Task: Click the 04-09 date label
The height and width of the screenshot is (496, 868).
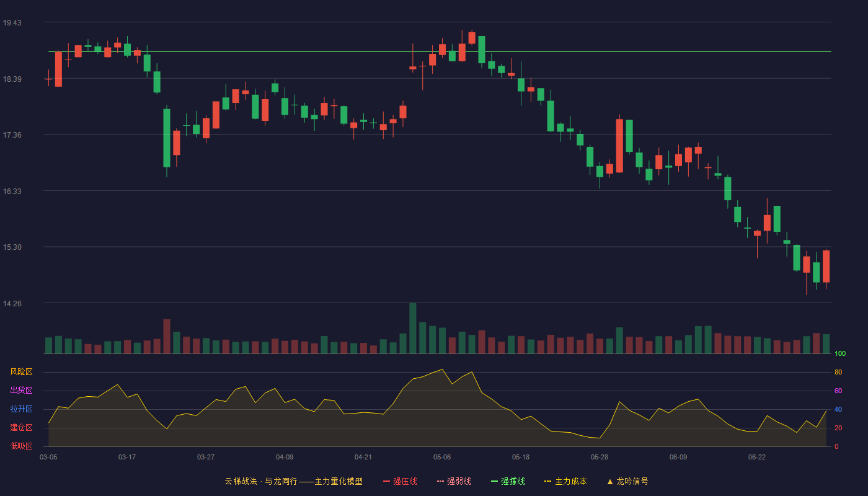Action: coord(285,457)
